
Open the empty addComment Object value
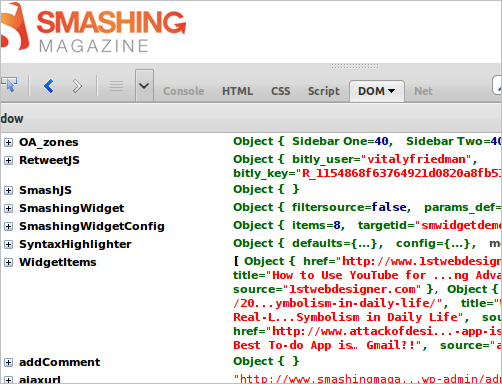266,361
